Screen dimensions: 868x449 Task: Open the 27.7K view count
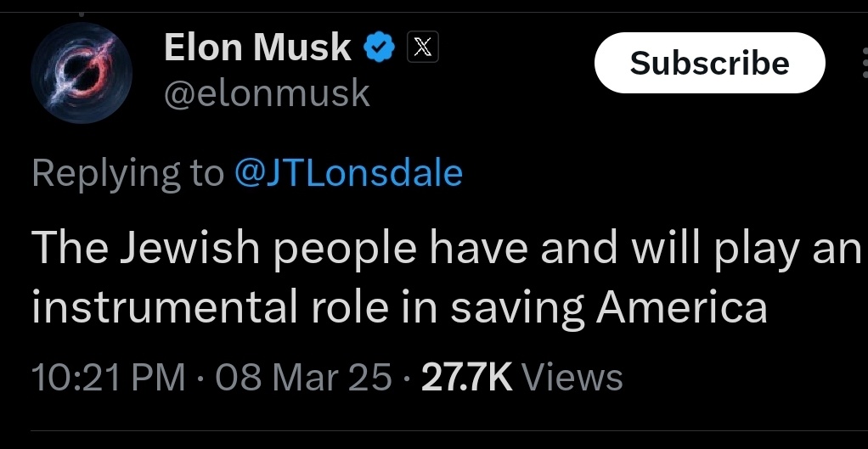(466, 378)
